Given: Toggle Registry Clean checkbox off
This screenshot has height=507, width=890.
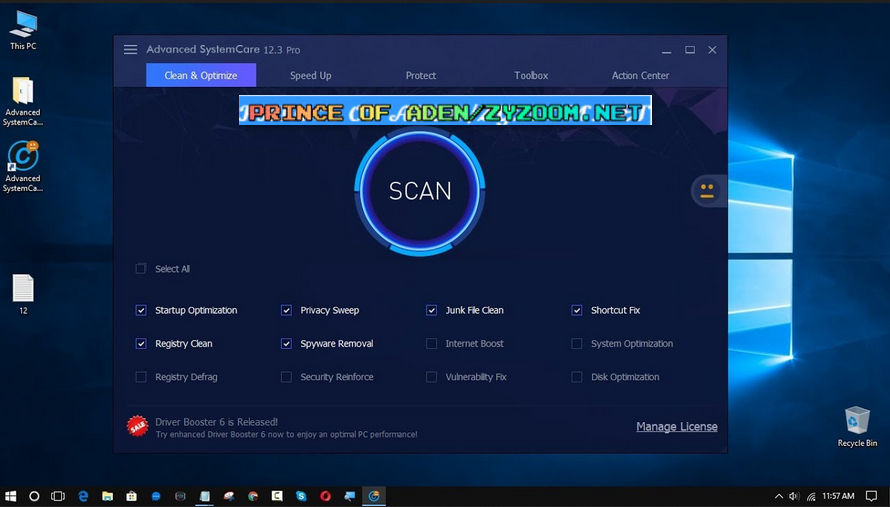Looking at the screenshot, I should [x=141, y=343].
